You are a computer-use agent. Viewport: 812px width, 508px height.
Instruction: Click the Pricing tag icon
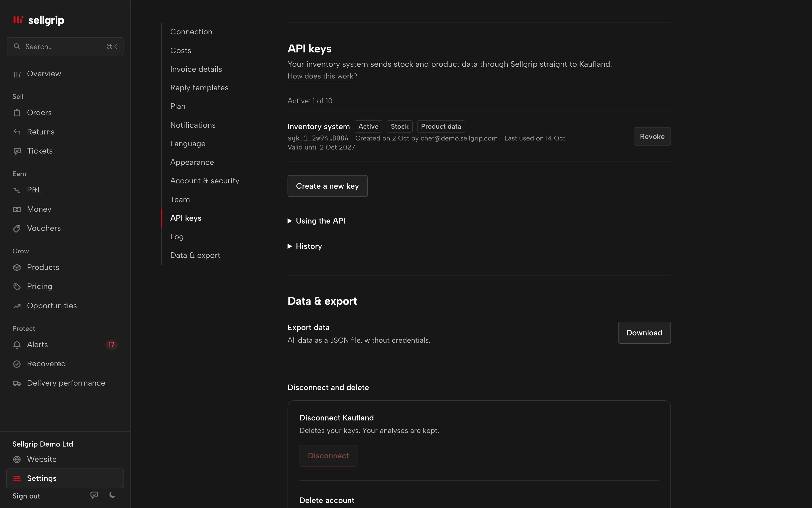[17, 286]
